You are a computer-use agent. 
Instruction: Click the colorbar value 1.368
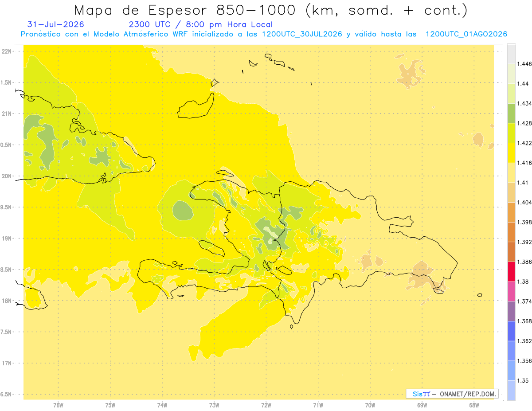(x=524, y=321)
